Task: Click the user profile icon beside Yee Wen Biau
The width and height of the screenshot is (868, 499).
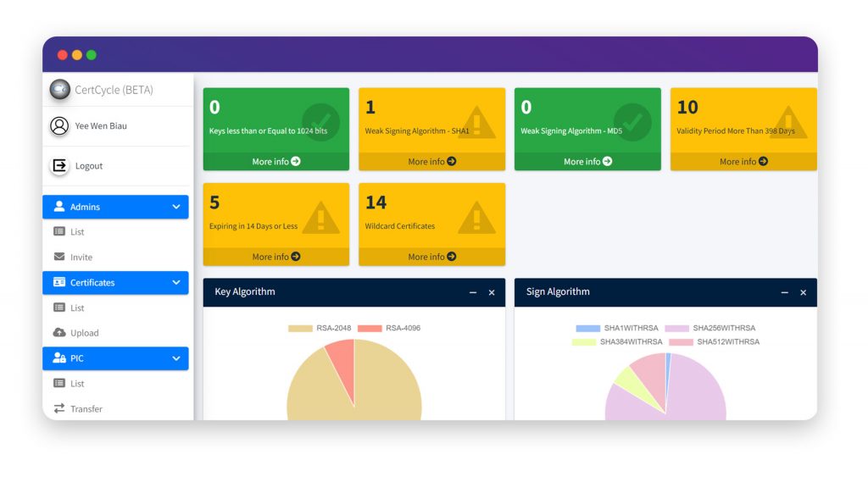Action: pyautogui.click(x=59, y=125)
